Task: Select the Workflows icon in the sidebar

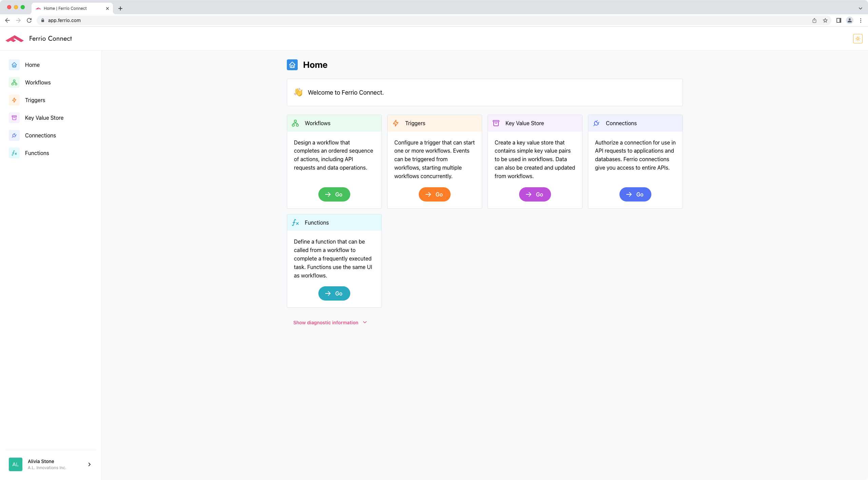Action: click(x=14, y=82)
